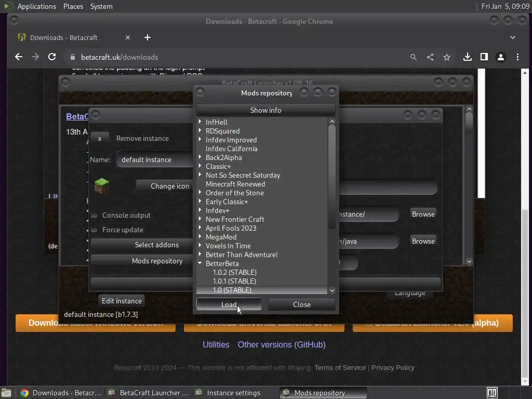The height and width of the screenshot is (399, 532).
Task: Open Chrome downloads icon
Action: tap(467, 57)
